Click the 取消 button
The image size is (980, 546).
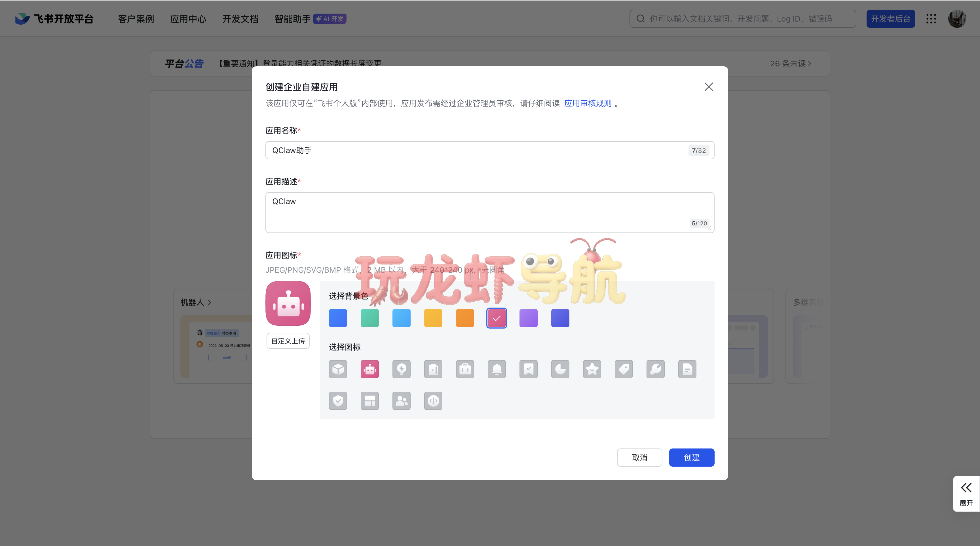pyautogui.click(x=639, y=457)
